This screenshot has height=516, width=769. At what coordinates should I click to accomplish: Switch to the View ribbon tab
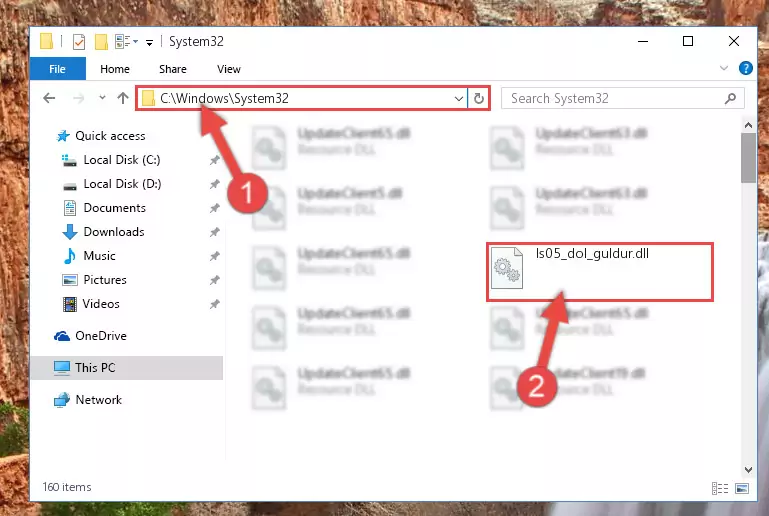point(229,69)
